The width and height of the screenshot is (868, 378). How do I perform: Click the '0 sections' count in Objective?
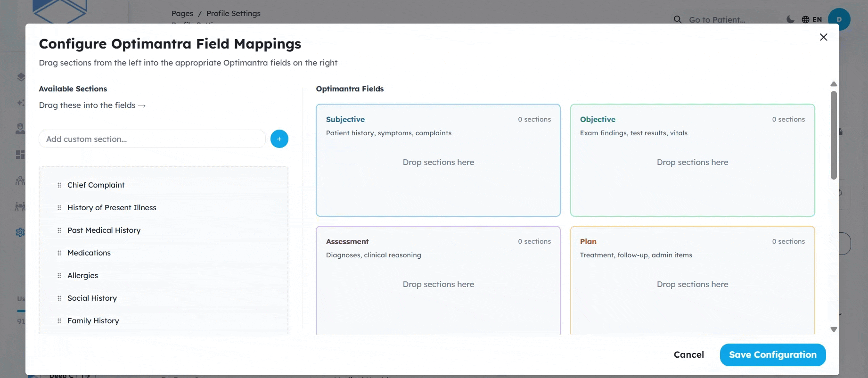(788, 120)
